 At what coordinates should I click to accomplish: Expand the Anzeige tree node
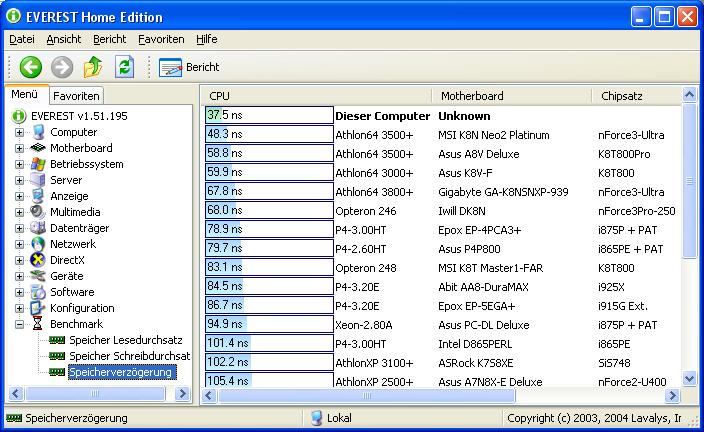19,196
